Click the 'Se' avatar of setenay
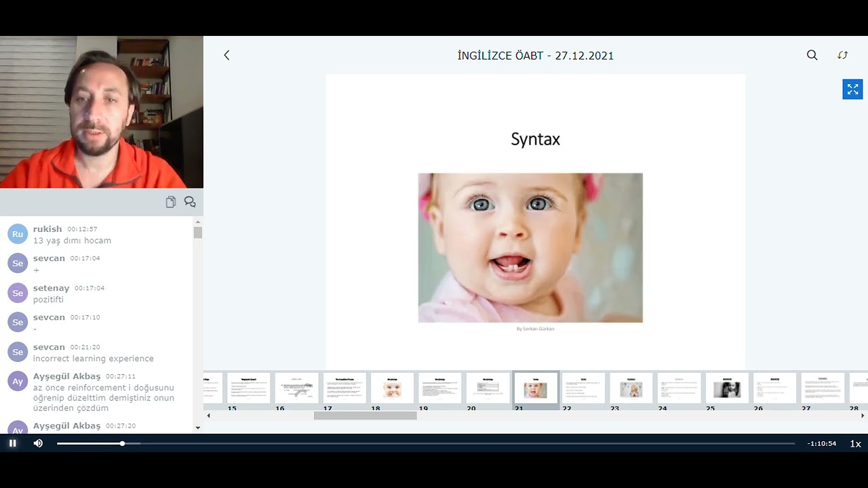 coord(18,293)
